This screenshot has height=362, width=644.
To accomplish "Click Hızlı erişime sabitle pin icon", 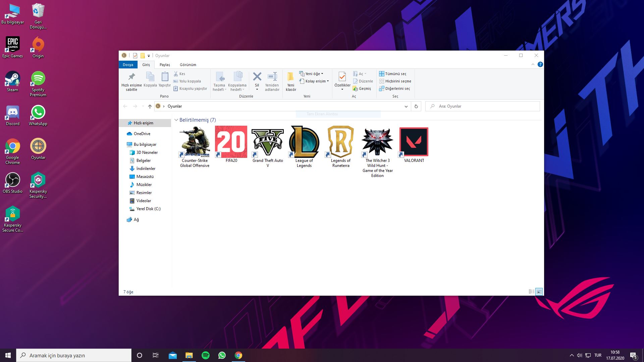I will (131, 77).
